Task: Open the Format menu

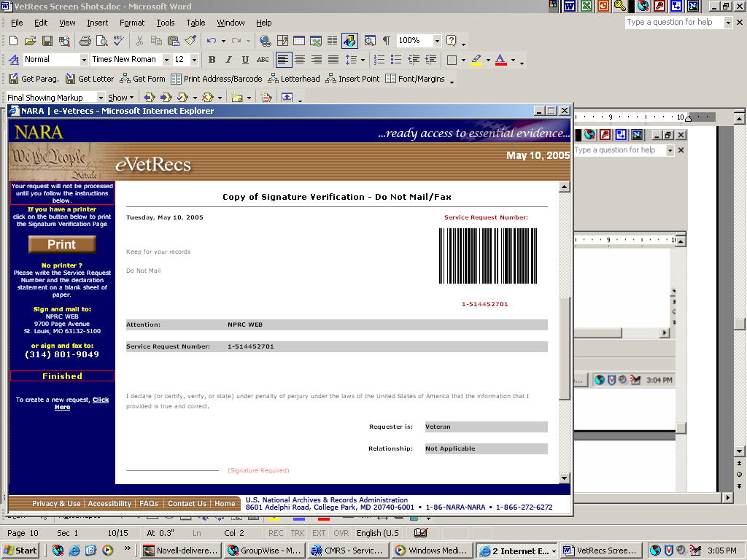Action: [132, 23]
